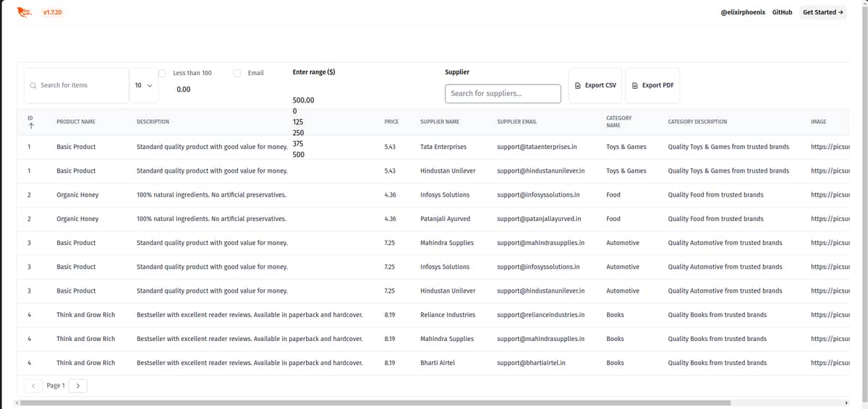Image resolution: width=868 pixels, height=409 pixels.
Task: Click the 250 range tick label
Action: click(x=298, y=133)
